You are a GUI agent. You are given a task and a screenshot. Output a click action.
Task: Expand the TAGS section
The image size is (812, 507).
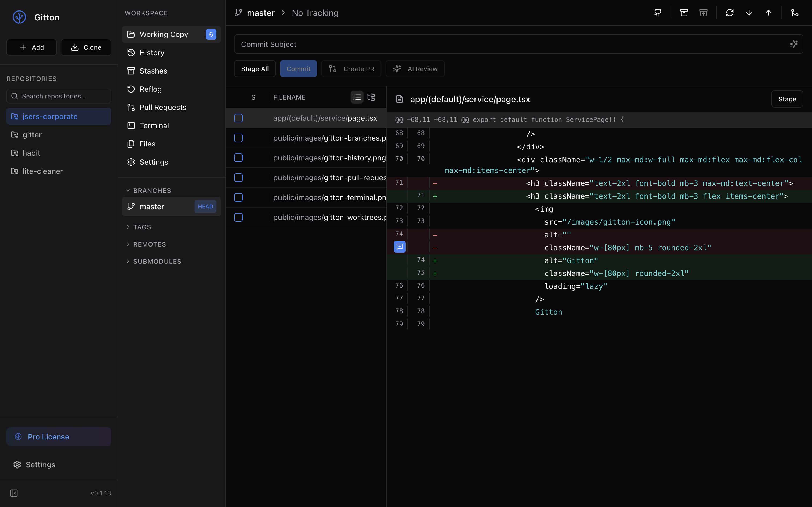142,227
